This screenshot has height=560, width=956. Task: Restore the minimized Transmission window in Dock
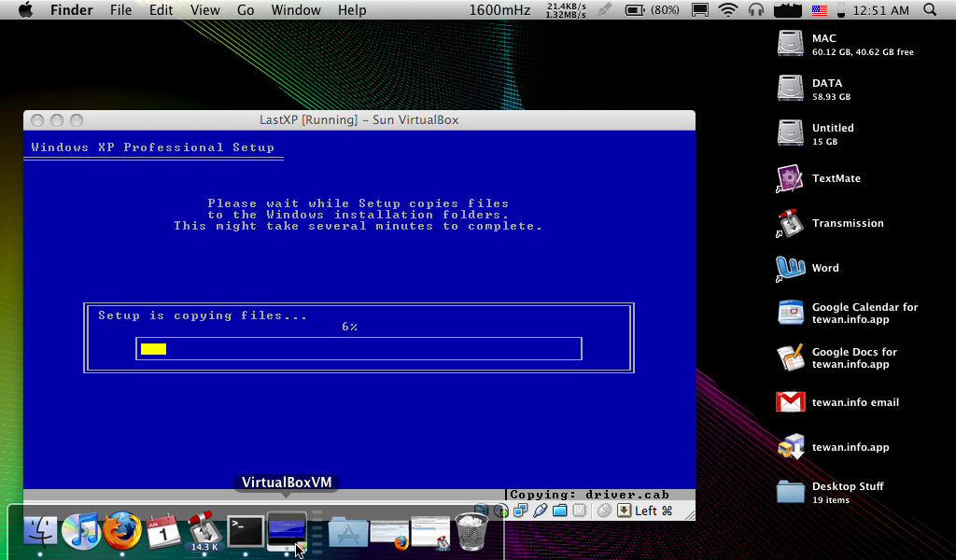(430, 533)
